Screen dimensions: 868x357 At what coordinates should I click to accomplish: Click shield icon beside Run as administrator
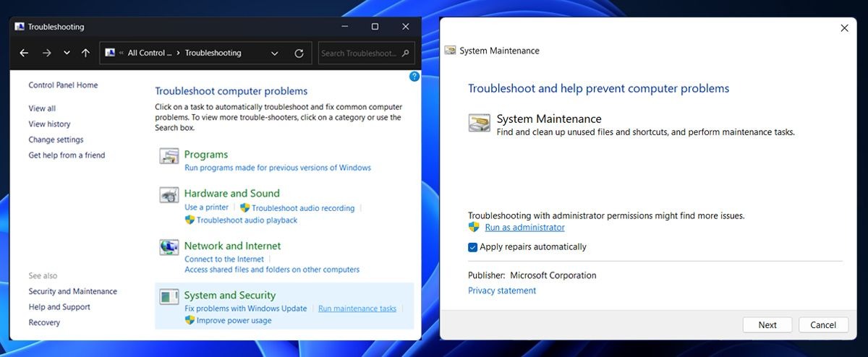[x=474, y=227]
